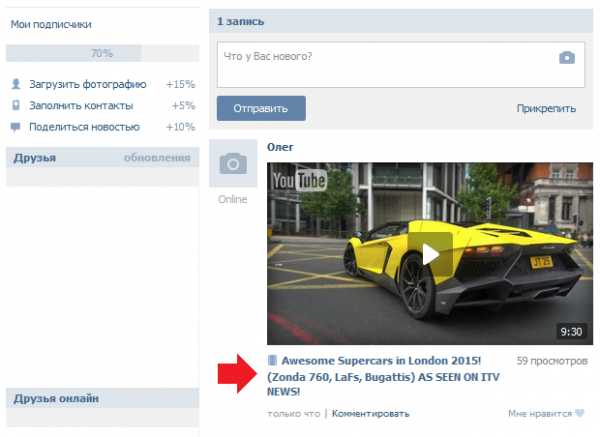Image resolution: width=600 pixels, height=437 pixels.
Task: Open the Awesome Supercars in London 2015! title link
Action: pyautogui.click(x=383, y=376)
